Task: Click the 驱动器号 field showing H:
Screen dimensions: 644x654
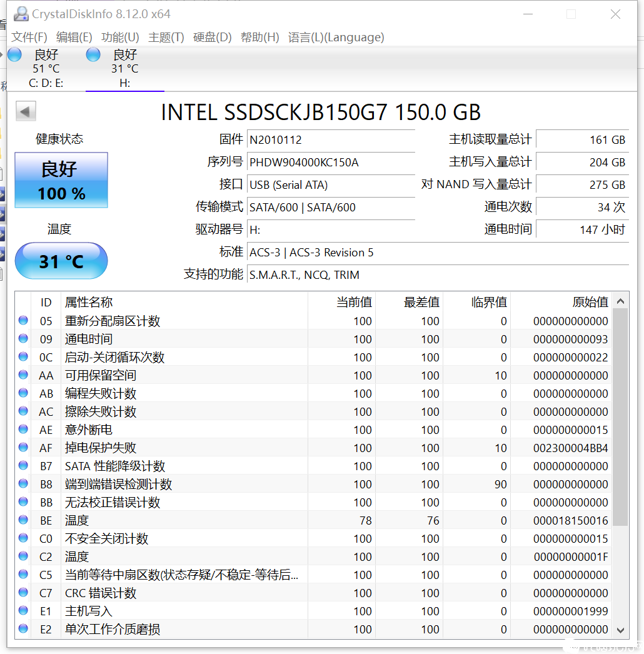Action: (x=331, y=230)
